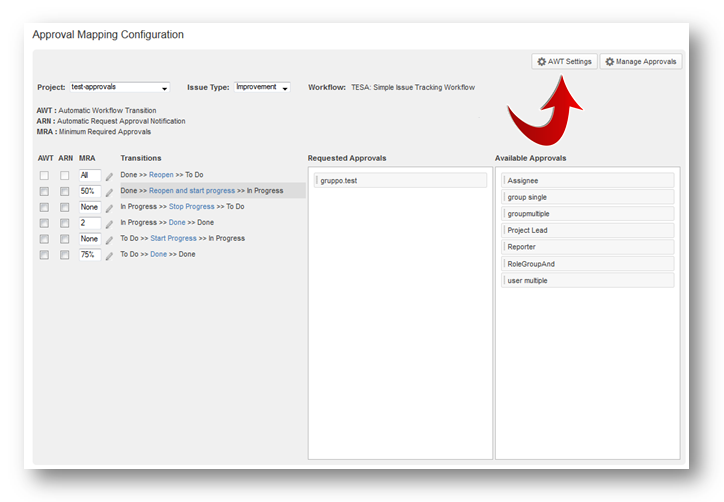Click the gear icon in Manage Approvals button
The width and height of the screenshot is (724, 502).
(610, 62)
